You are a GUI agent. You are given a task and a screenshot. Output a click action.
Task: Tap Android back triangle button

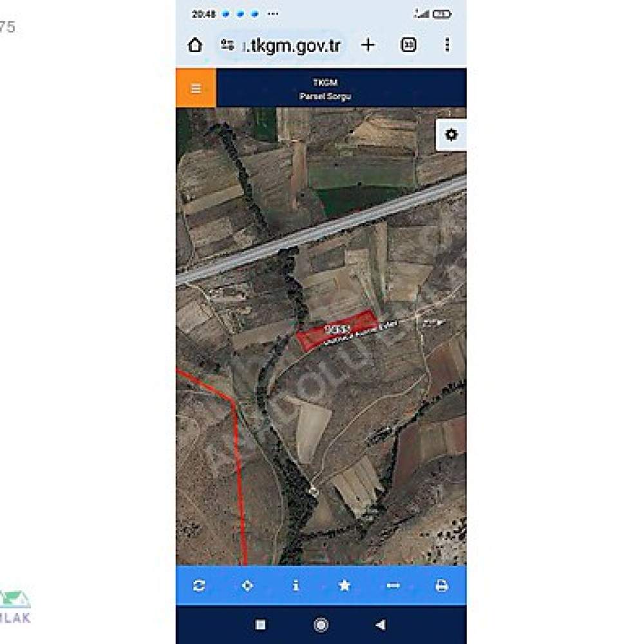tap(381, 625)
